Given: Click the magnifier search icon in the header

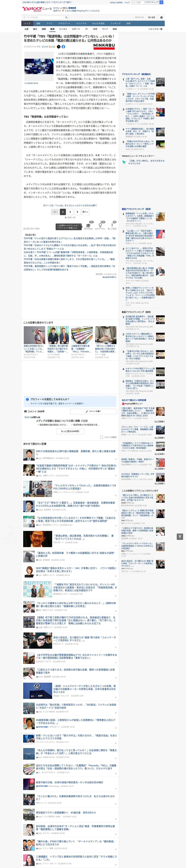Looking at the screenshot, I should coord(161,2).
